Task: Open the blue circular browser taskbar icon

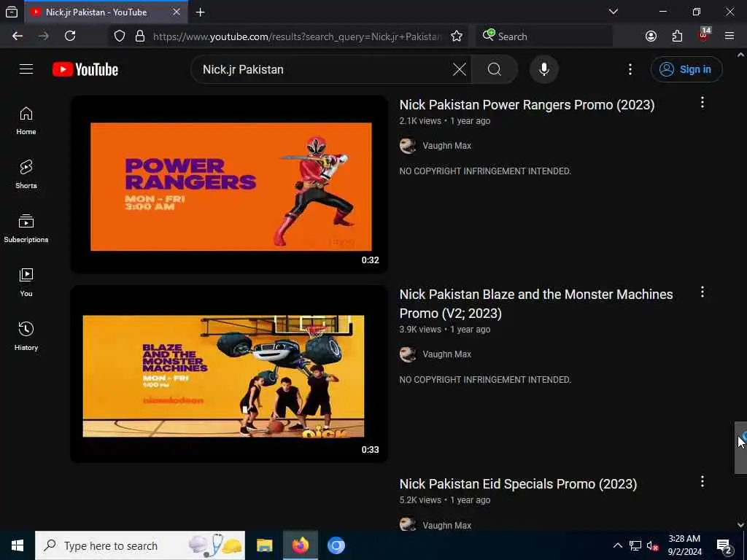Action: pyautogui.click(x=336, y=545)
